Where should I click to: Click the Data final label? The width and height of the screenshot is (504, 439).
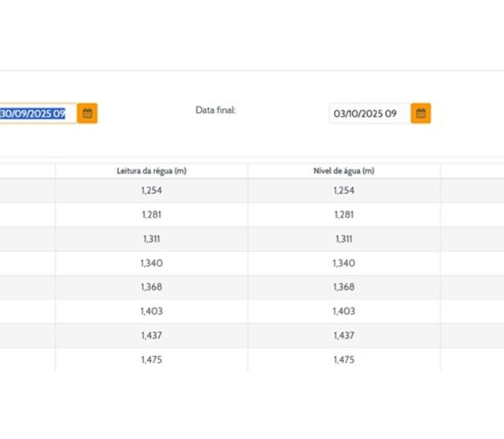tap(216, 110)
